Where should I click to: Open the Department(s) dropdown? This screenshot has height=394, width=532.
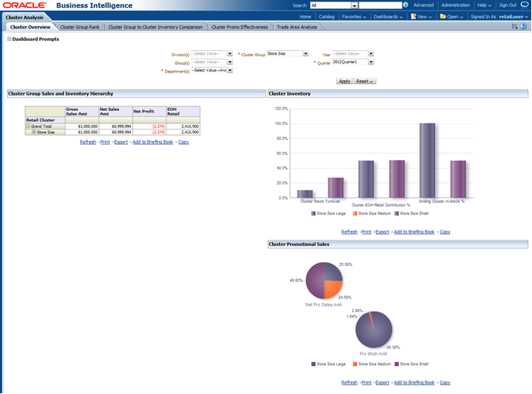point(230,70)
